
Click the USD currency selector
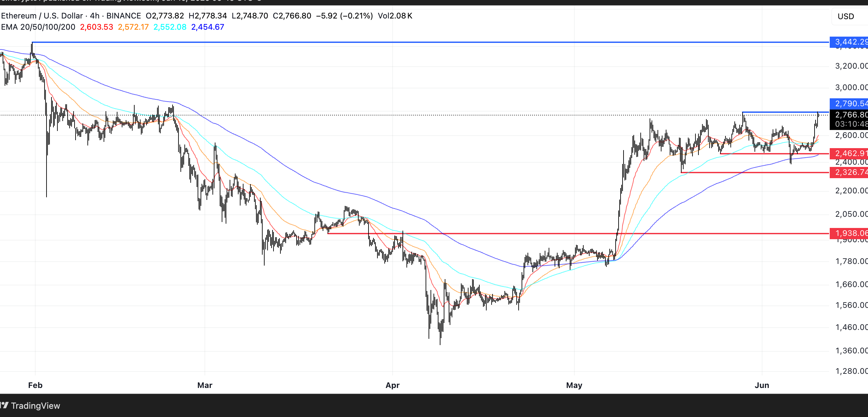click(850, 16)
